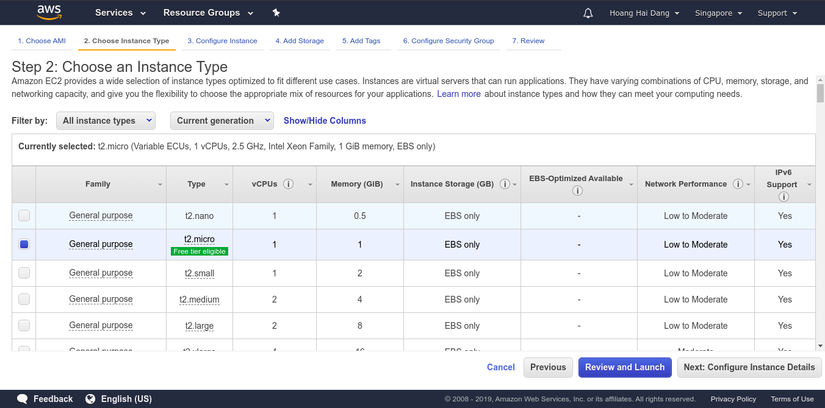825x408 pixels.
Task: Click the Network Performance info icon
Action: [737, 184]
